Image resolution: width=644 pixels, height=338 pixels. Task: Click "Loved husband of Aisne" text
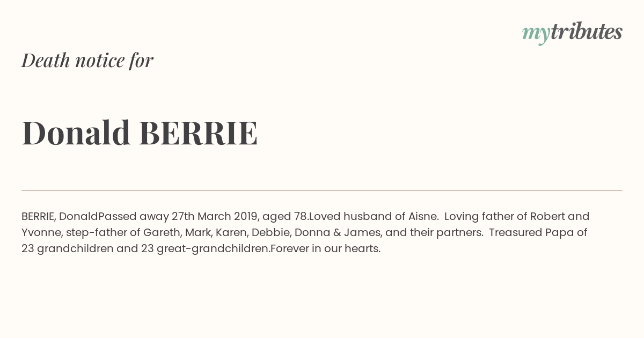tap(373, 217)
